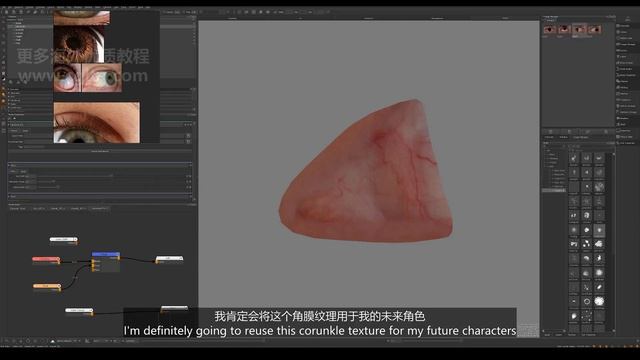This screenshot has height=360, width=640.
Task: Pick the star-shaped splat brush
Action: (x=599, y=258)
